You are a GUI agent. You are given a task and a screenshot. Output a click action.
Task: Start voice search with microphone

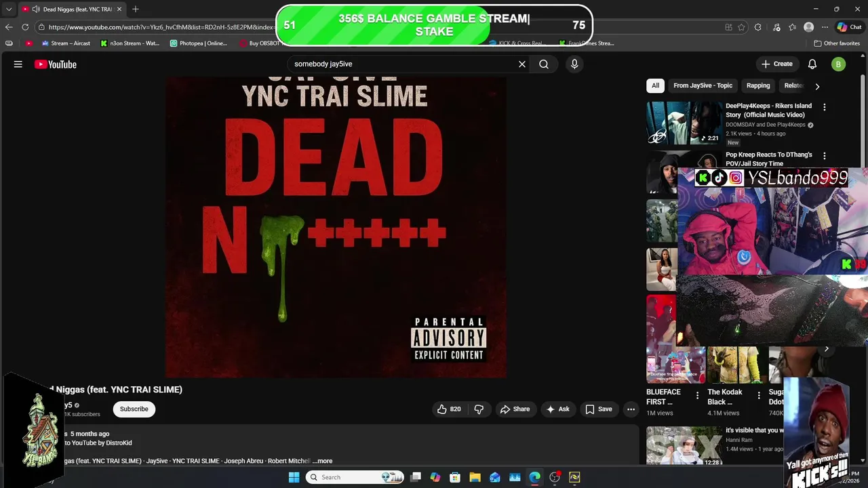click(x=574, y=64)
